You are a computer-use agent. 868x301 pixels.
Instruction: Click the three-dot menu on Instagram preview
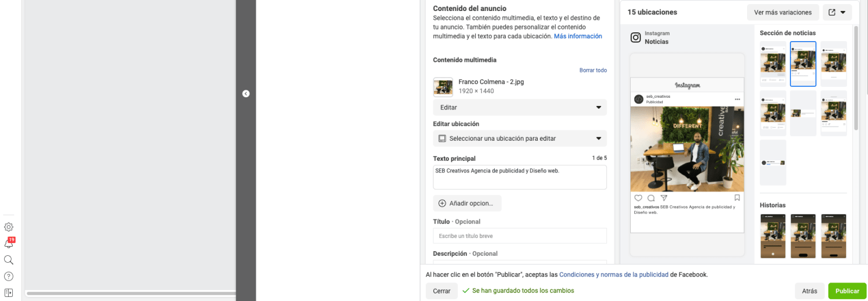(737, 99)
